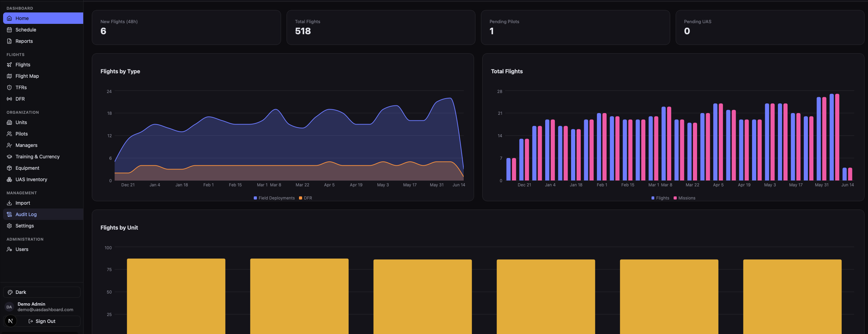Image resolution: width=868 pixels, height=334 pixels.
Task: Click the last yellow unit bar
Action: tap(792, 297)
